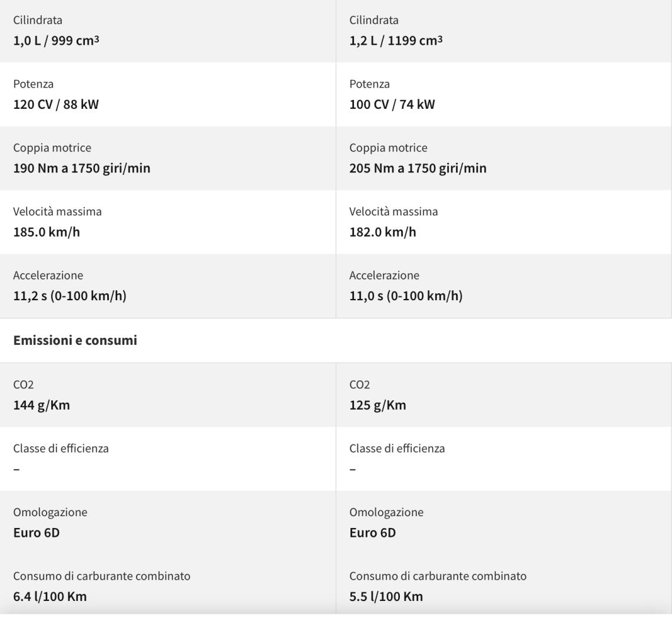Click the 11,2 s (0-100 km/h) acceleration
Image resolution: width=672 pixels, height=618 pixels.
[x=70, y=295]
